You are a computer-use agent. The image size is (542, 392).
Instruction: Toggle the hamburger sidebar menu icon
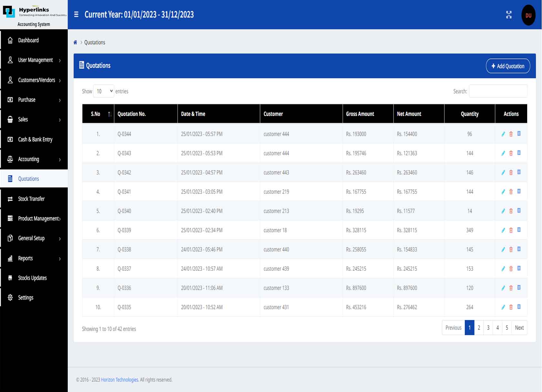(x=76, y=15)
